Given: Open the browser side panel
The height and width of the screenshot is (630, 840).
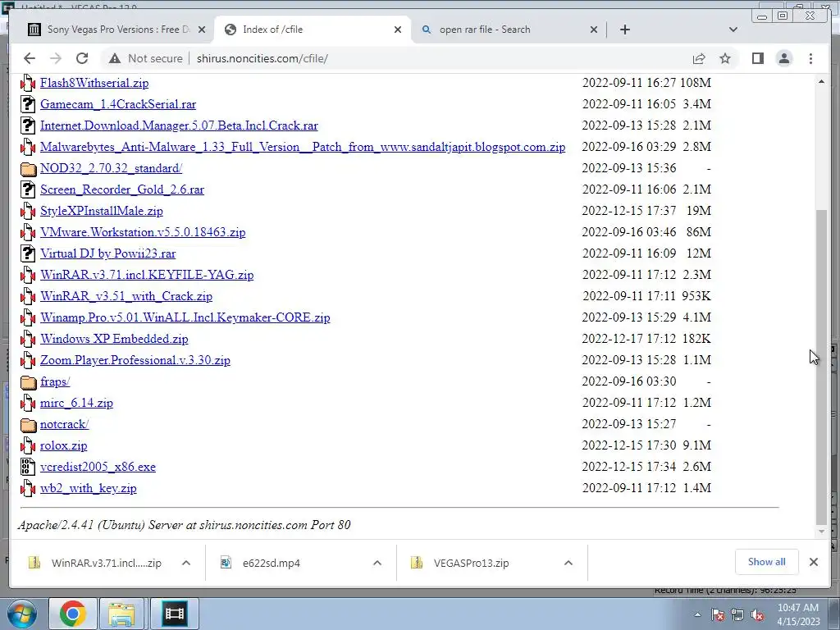Looking at the screenshot, I should 757,58.
